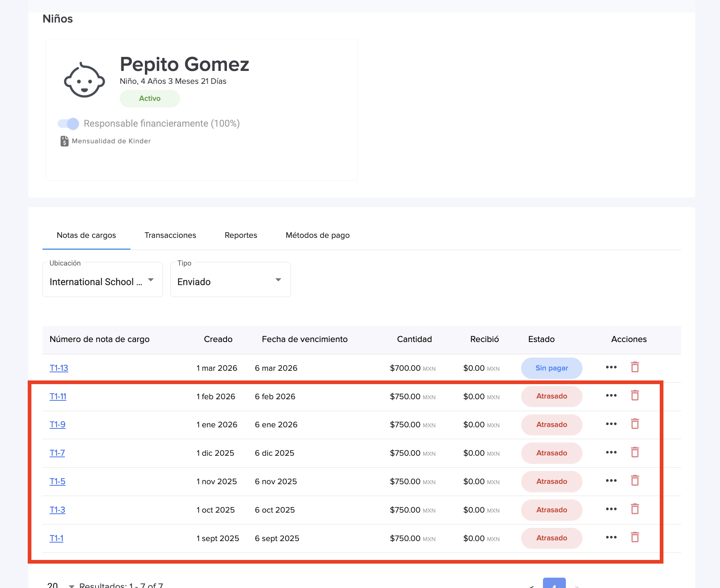Screen dimensions: 720x588
Task: Switch to the Transacciones tab
Action: pos(170,235)
